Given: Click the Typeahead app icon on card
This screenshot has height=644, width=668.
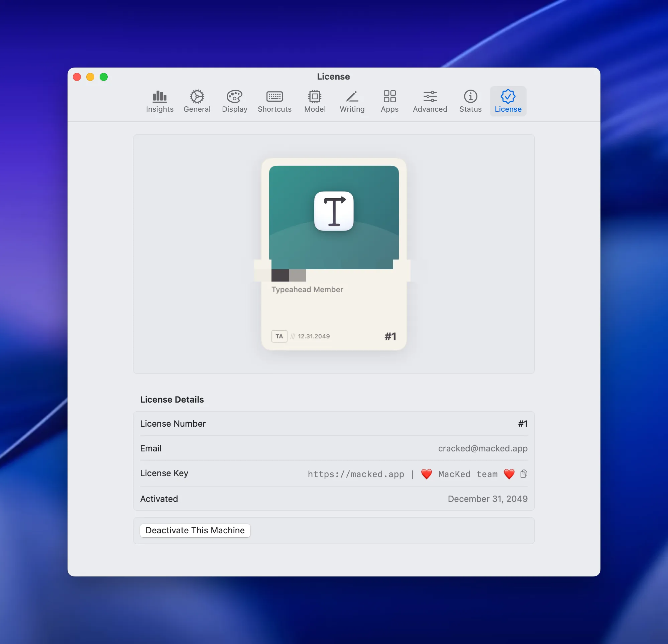Looking at the screenshot, I should [x=334, y=211].
